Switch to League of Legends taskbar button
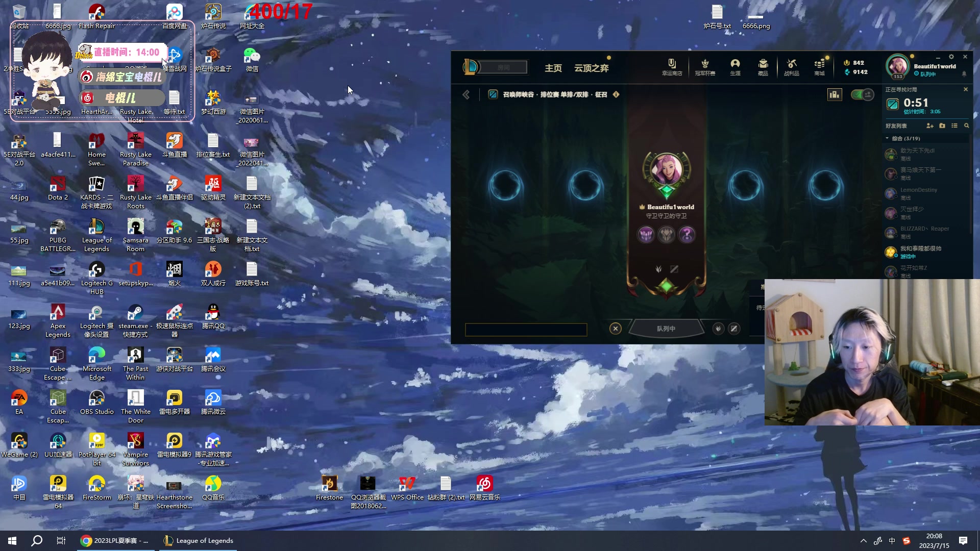The height and width of the screenshot is (551, 980). (x=199, y=541)
